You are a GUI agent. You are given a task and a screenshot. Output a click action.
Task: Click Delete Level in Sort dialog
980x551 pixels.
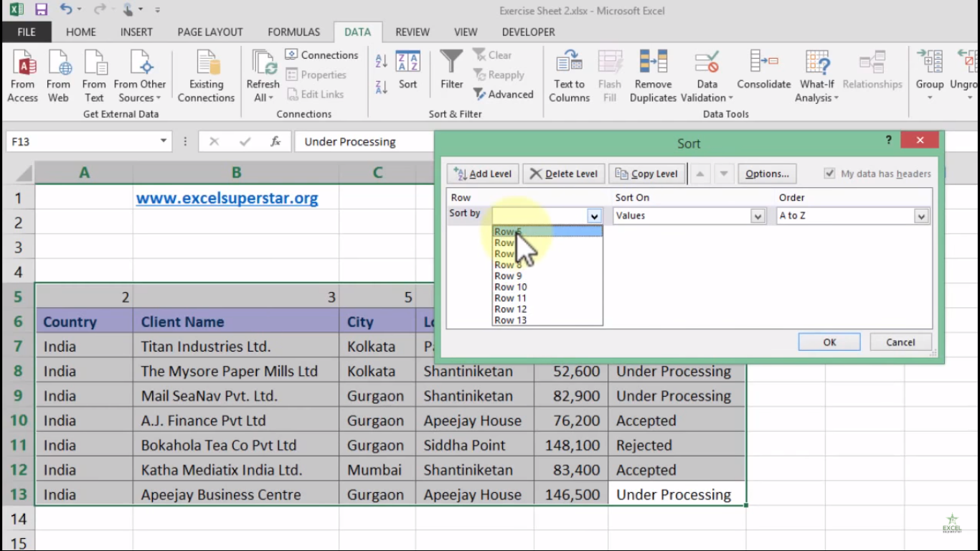pyautogui.click(x=564, y=174)
